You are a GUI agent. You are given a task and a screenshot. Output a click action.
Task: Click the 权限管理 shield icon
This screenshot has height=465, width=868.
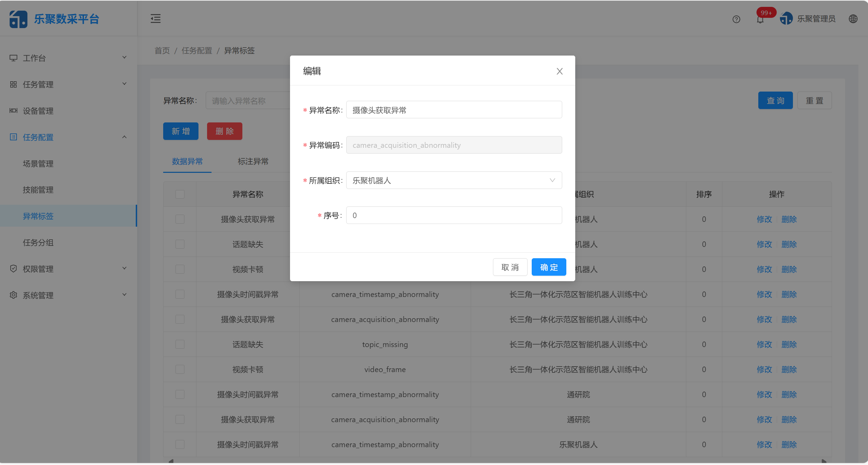(13, 269)
